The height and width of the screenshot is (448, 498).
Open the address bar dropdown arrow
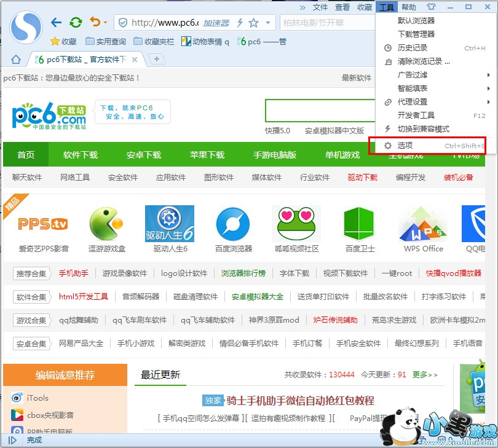click(x=268, y=23)
